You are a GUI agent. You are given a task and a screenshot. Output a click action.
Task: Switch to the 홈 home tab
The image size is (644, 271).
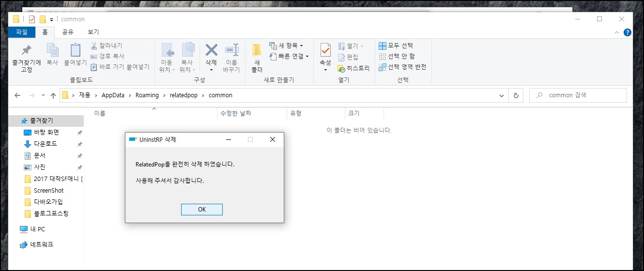(45, 32)
